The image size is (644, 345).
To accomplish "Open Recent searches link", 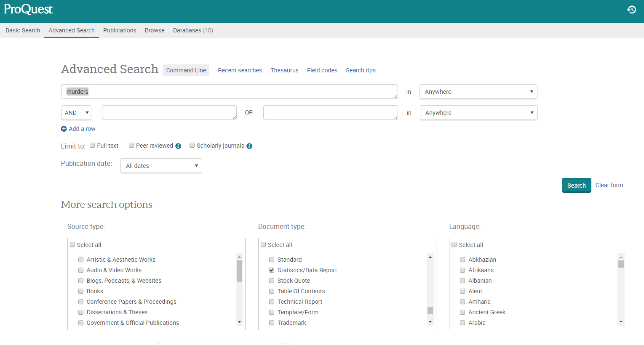I will pyautogui.click(x=240, y=70).
